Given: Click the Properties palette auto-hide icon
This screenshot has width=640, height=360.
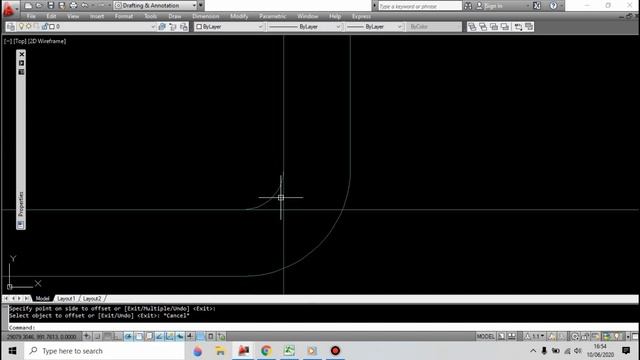Looking at the screenshot, I should click(x=21, y=63).
